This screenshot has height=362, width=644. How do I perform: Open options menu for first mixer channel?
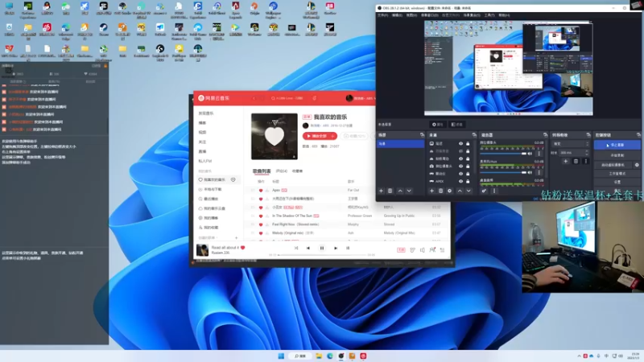(539, 154)
